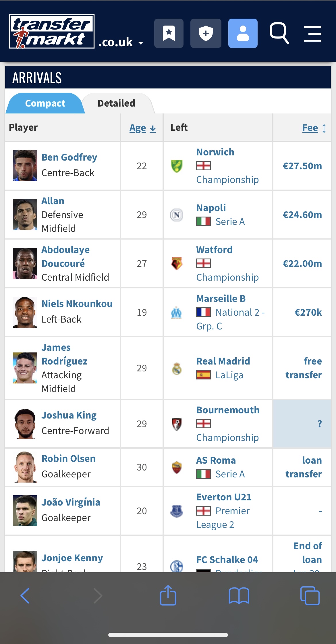Tap the shield plus icon
Image resolution: width=336 pixels, height=644 pixels.
click(x=206, y=33)
